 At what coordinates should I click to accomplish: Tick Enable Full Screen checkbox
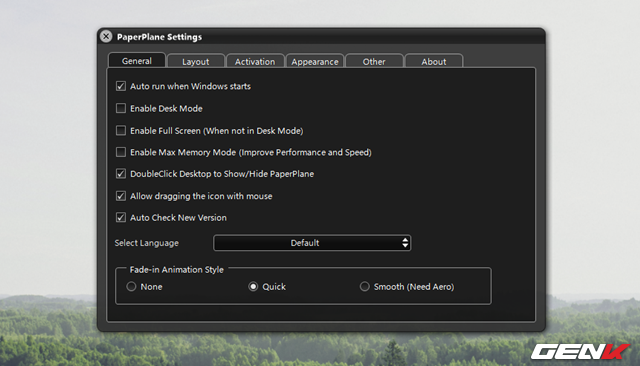click(121, 131)
